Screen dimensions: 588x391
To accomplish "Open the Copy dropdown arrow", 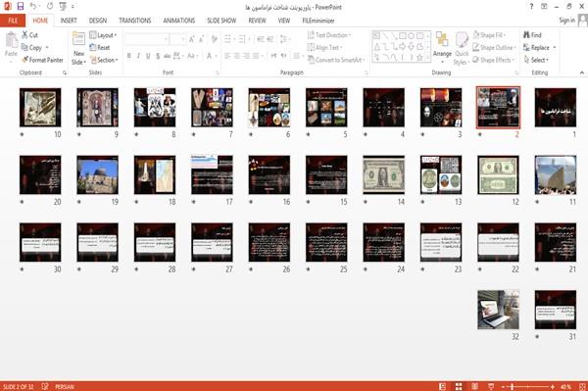I will click(47, 48).
